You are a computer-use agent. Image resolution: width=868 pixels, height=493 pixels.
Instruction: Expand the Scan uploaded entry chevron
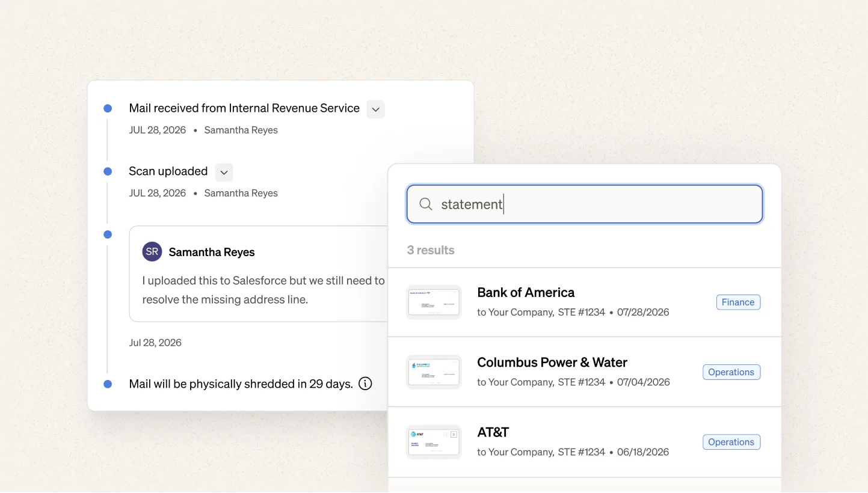pyautogui.click(x=224, y=173)
